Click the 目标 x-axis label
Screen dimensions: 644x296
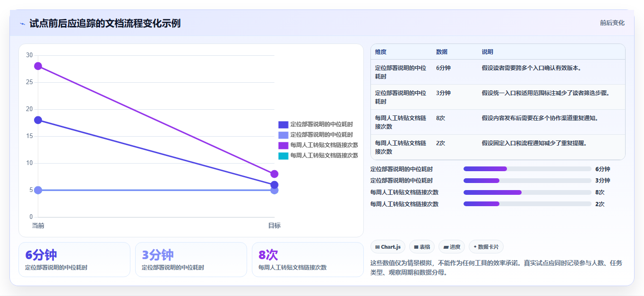(x=275, y=226)
